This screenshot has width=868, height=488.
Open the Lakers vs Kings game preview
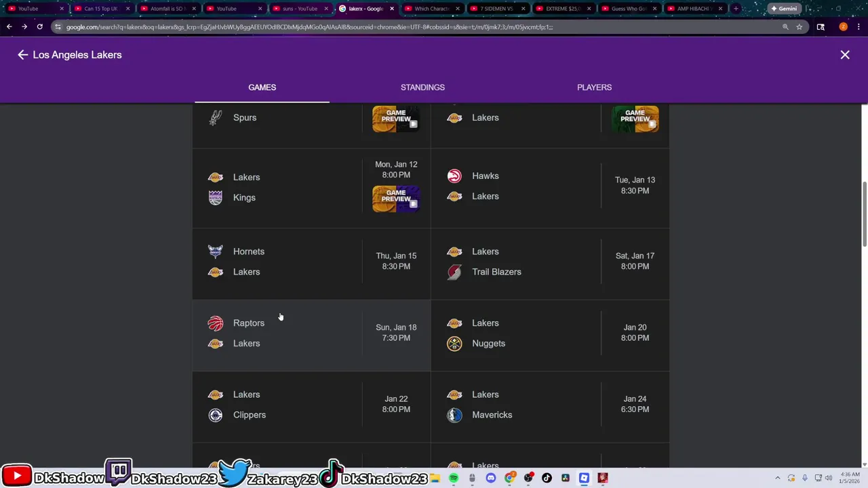(x=396, y=199)
